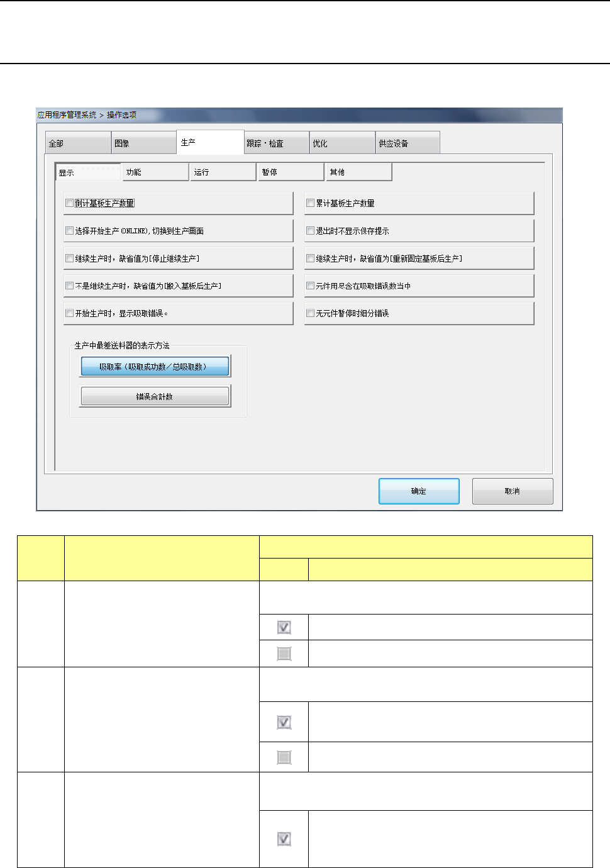
Task: Switch to the 暂停 sub-tab
Action: 291,172
